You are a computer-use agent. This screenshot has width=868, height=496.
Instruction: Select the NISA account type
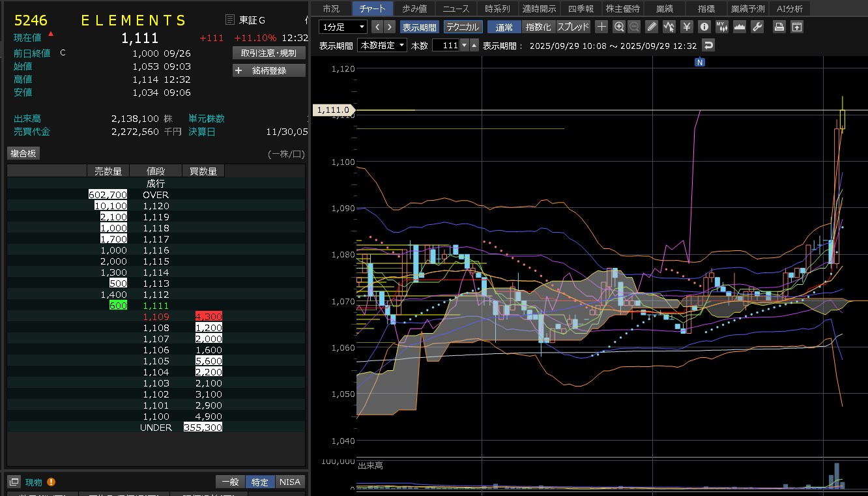tap(290, 482)
